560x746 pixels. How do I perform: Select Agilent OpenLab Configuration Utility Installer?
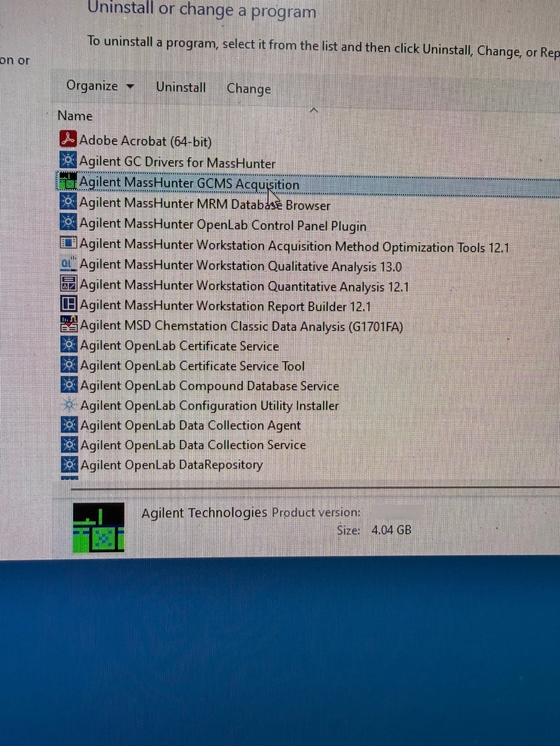(209, 406)
